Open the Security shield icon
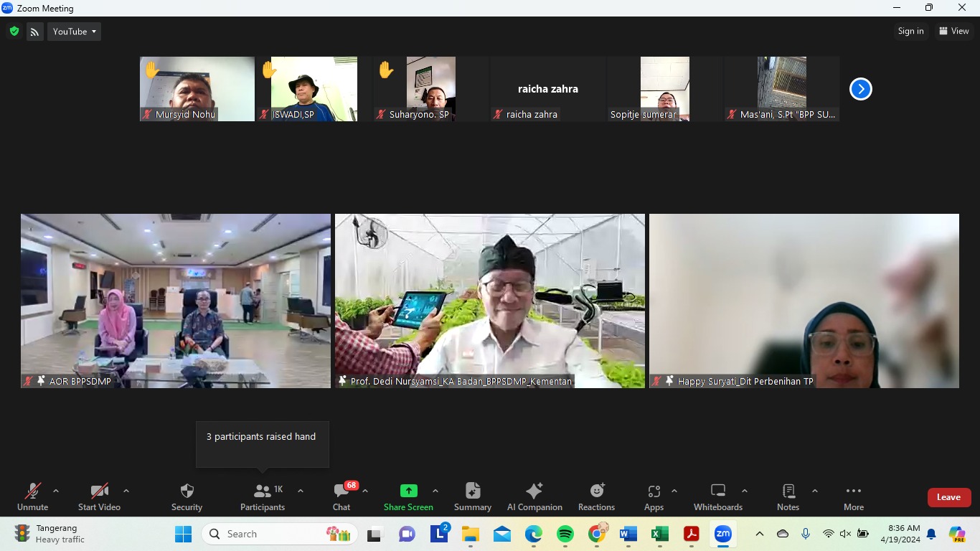 187,491
